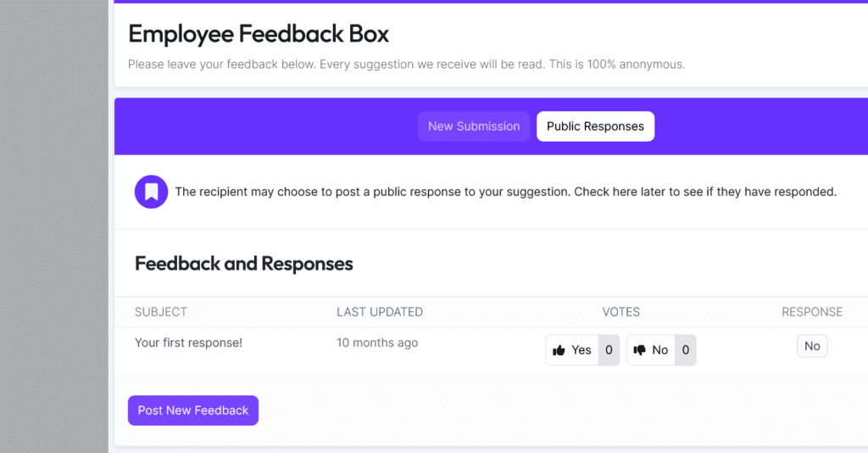Click the No vote count number
This screenshot has width=868, height=453.
coord(686,350)
